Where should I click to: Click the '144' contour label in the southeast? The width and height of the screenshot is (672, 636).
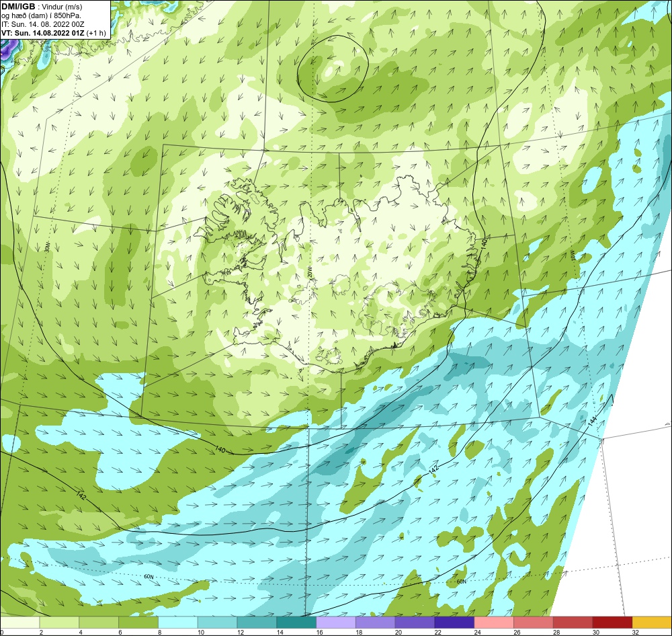click(x=592, y=421)
